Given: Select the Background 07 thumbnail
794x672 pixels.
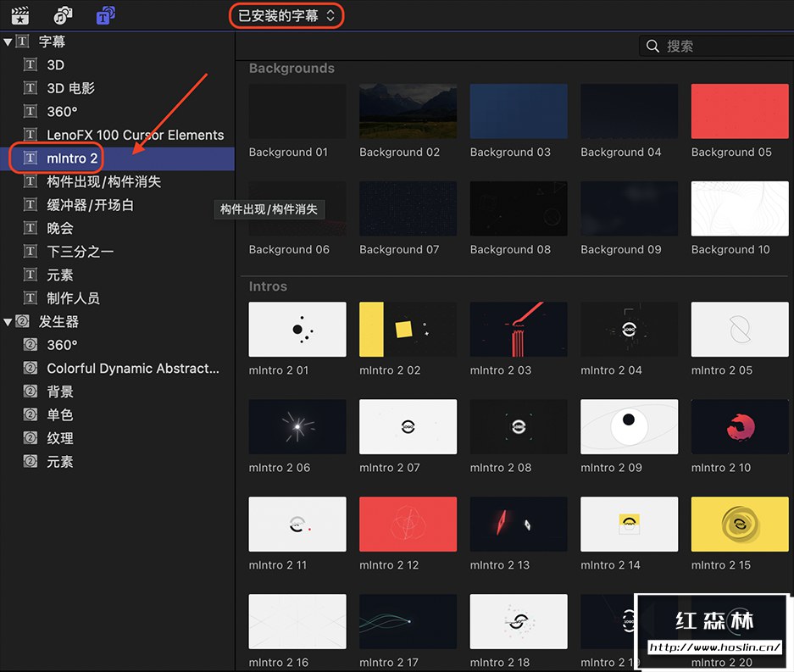Looking at the screenshot, I should pos(408,208).
